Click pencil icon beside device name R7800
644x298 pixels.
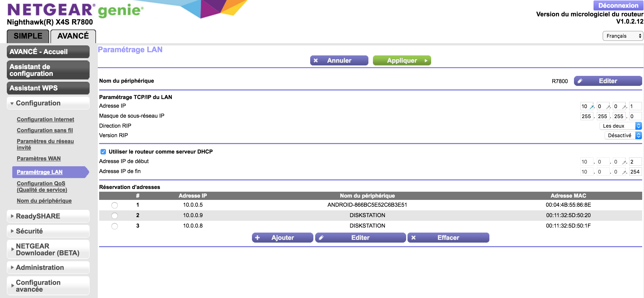[580, 81]
